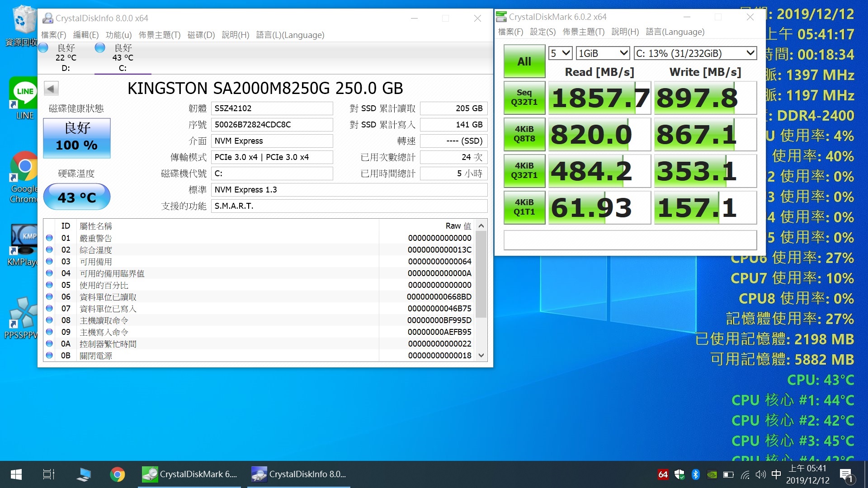Click the 157.1 Q1T1 write result

705,207
